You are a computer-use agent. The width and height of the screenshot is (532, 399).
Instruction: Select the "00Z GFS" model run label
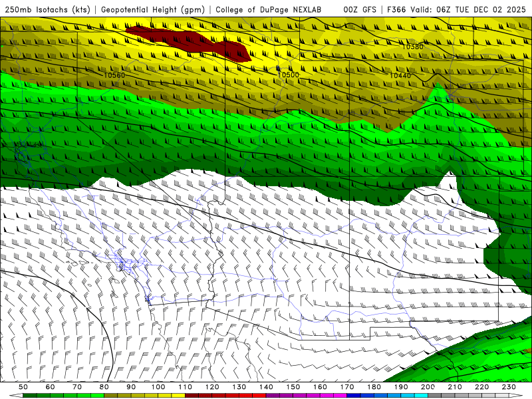click(360, 10)
